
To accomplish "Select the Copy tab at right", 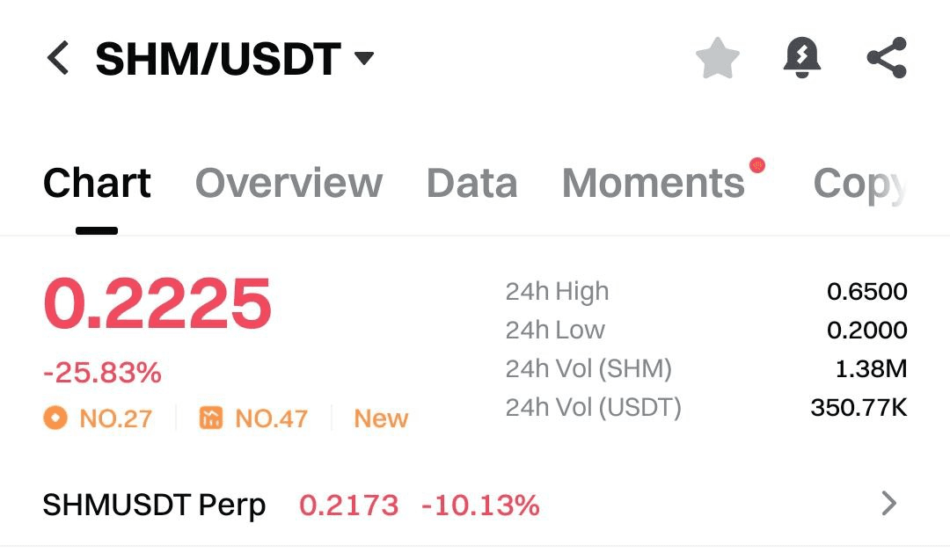I will (x=859, y=185).
